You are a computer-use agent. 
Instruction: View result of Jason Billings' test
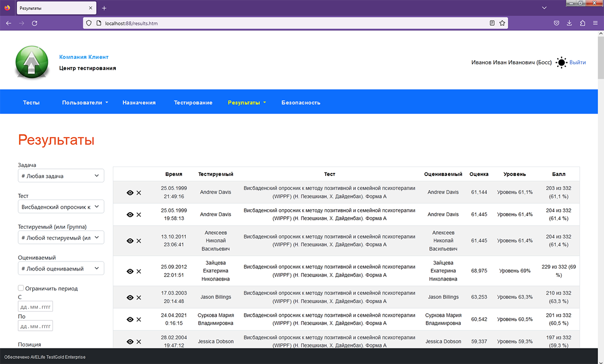click(x=130, y=298)
